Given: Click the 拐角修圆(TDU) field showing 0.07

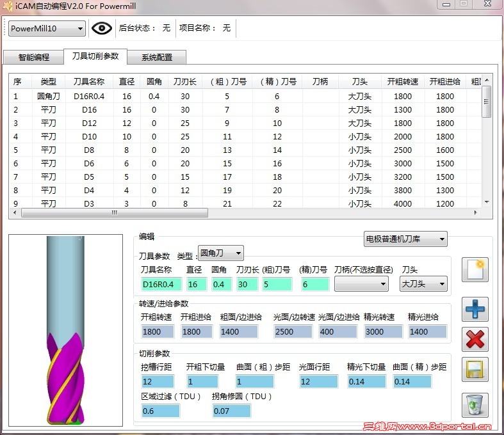Looking at the screenshot, I should (231, 411).
